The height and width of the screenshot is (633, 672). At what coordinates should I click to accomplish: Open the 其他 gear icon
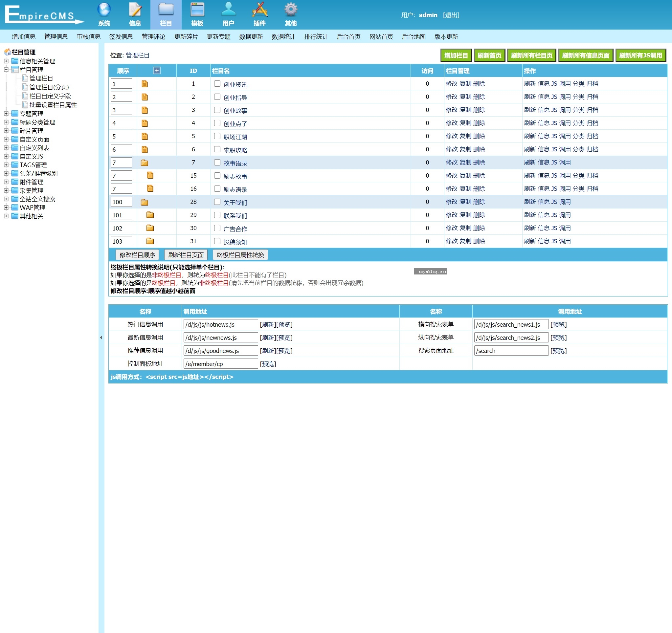tap(291, 10)
